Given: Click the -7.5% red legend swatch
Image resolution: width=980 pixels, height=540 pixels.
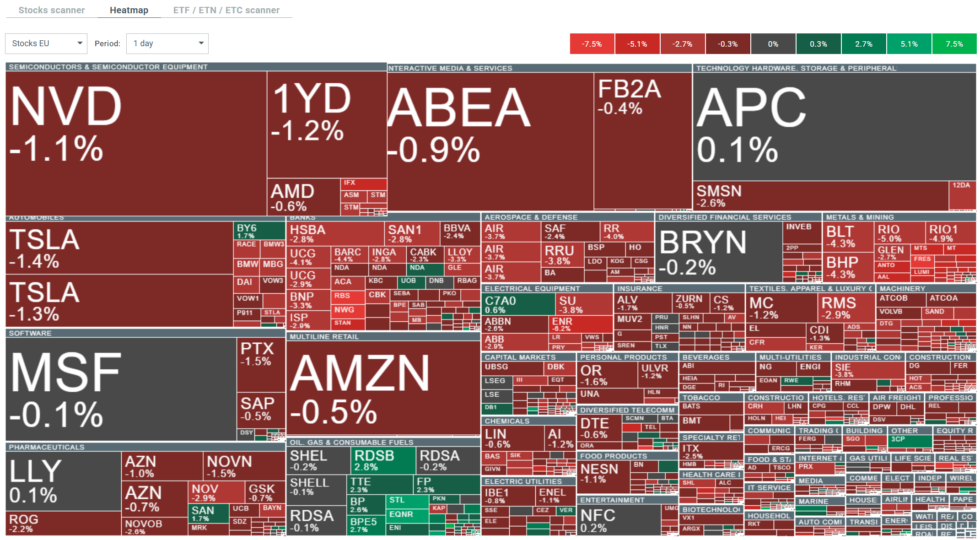Looking at the screenshot, I should click(x=592, y=44).
